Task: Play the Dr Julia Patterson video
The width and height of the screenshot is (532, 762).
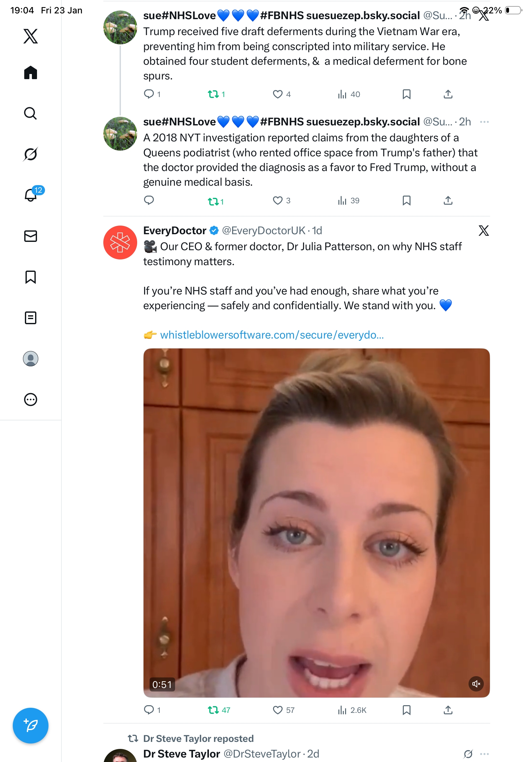Action: (316, 522)
